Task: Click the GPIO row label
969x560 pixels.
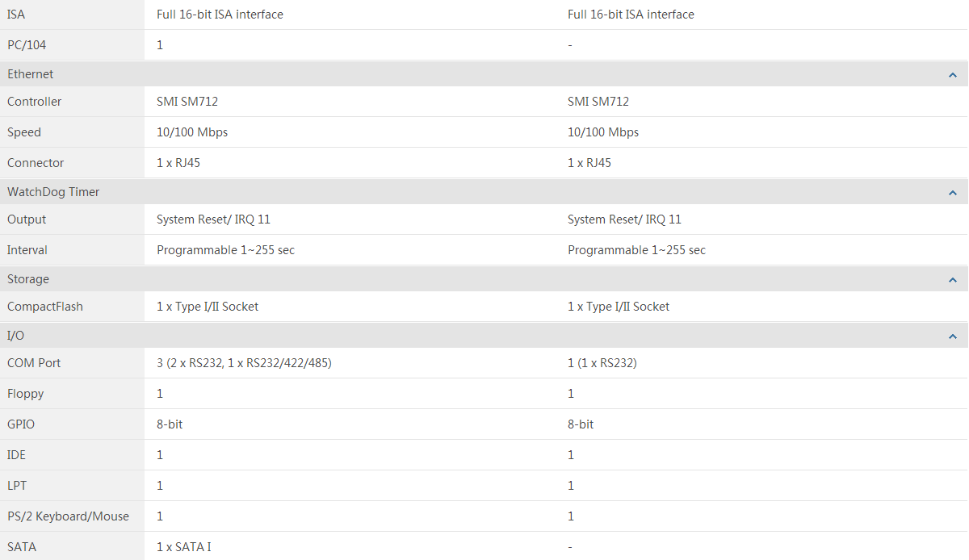Action: click(x=21, y=424)
